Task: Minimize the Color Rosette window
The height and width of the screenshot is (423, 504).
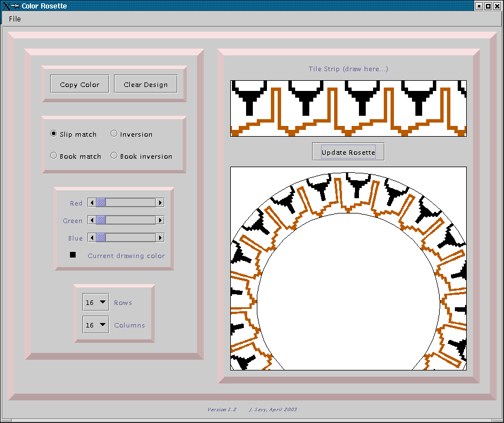Action: tap(479, 6)
